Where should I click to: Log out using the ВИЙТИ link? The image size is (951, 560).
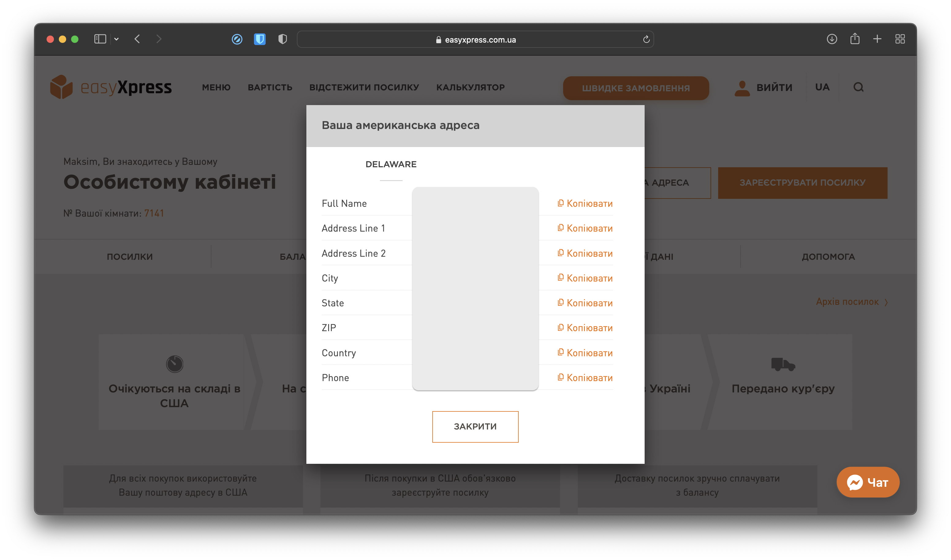(x=775, y=88)
